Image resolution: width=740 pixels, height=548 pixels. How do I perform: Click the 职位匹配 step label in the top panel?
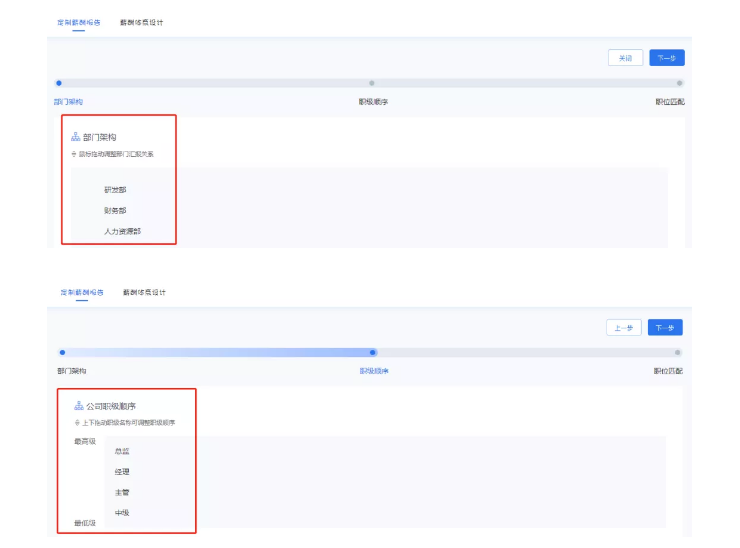pyautogui.click(x=669, y=102)
